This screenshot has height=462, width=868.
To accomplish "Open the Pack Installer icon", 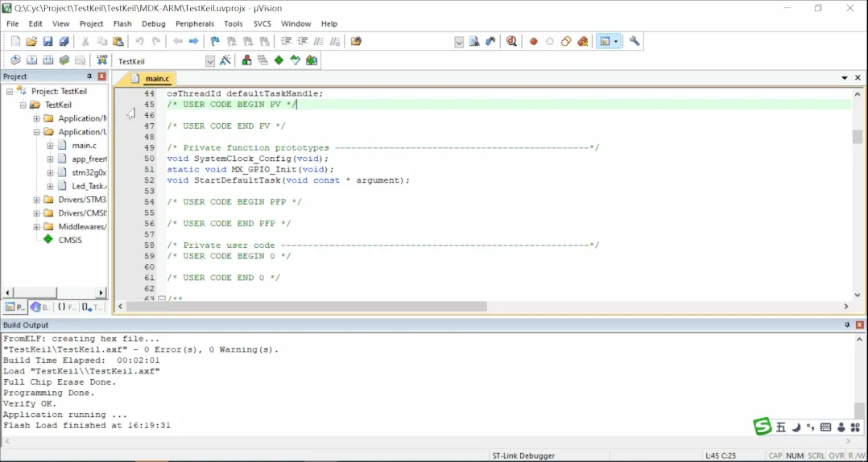I will coord(312,60).
